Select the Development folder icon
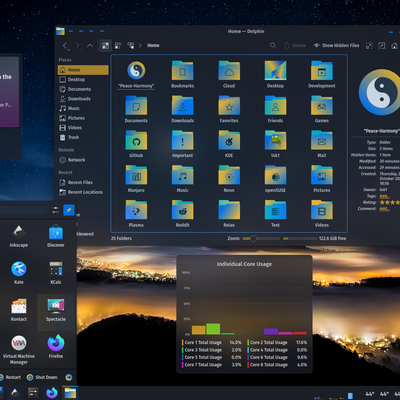 322,70
